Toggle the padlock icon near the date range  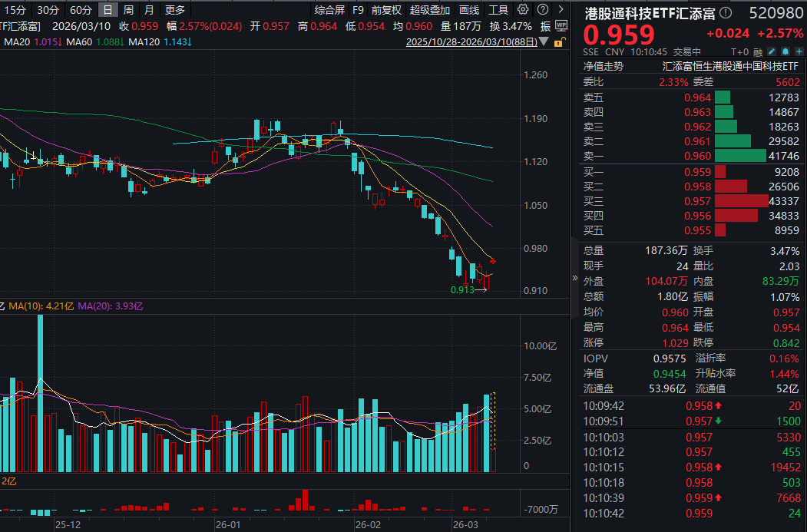(558, 41)
